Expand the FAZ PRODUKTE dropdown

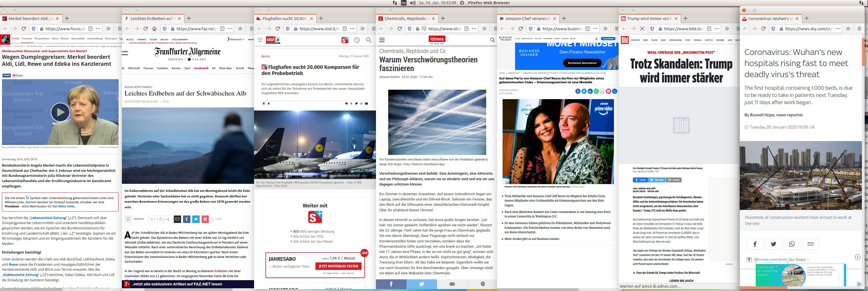click(x=236, y=39)
